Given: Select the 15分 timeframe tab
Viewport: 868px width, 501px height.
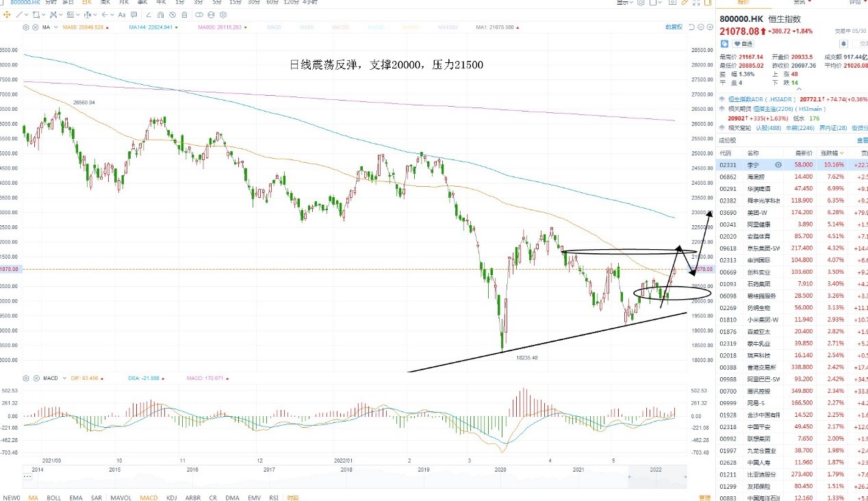Looking at the screenshot, I should coord(235,3).
